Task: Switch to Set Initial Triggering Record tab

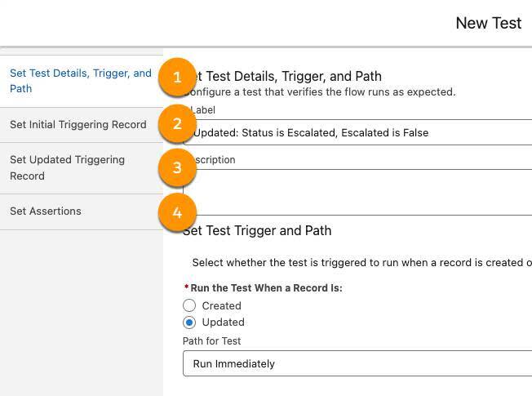Action: (78, 125)
